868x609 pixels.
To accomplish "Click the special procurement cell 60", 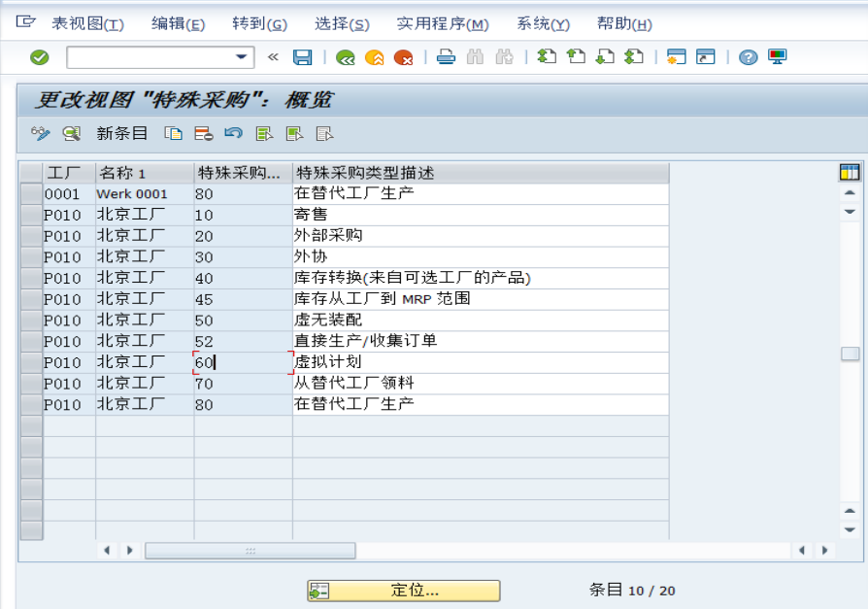I will coord(243,362).
